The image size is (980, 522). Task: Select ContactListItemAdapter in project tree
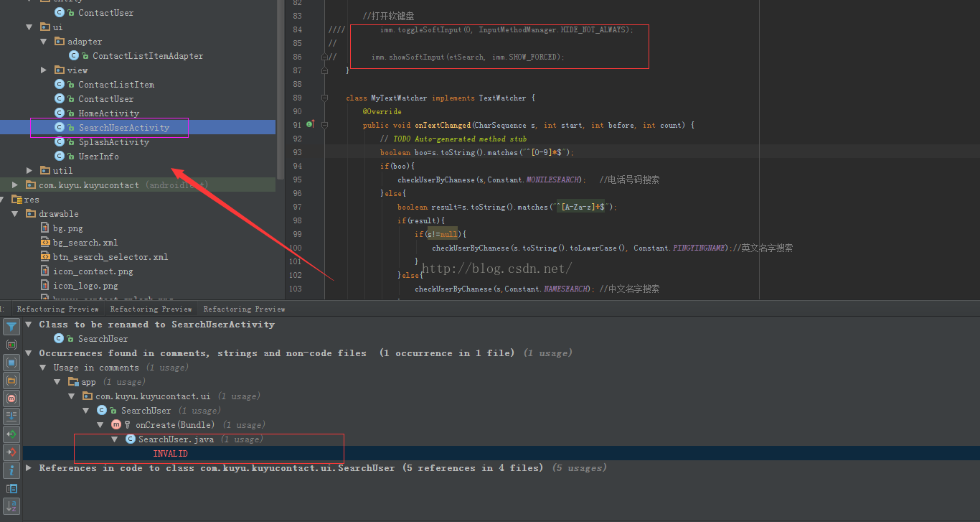coord(148,56)
